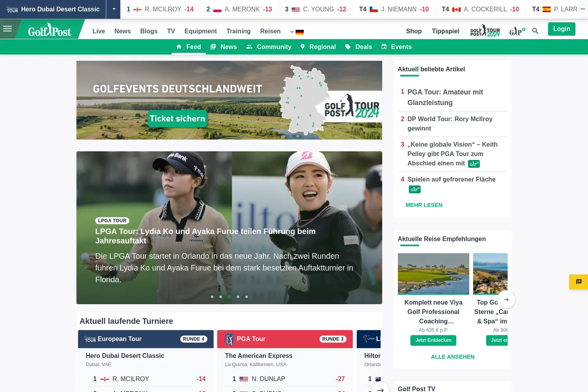Click the European Tour logo in tournament card
The image size is (588, 392).
(x=90, y=339)
